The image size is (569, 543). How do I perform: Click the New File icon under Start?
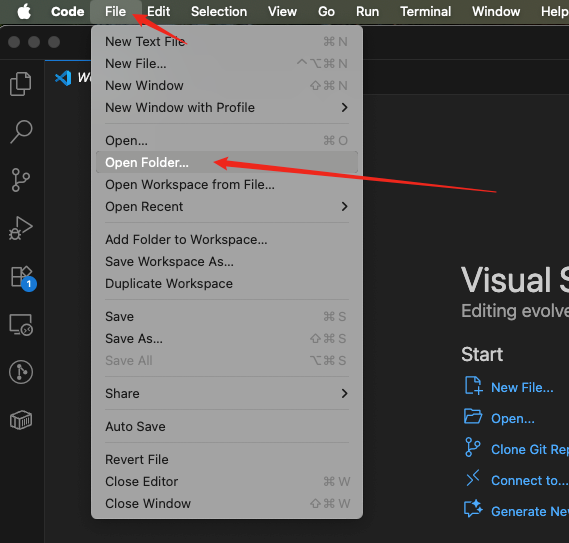473,385
